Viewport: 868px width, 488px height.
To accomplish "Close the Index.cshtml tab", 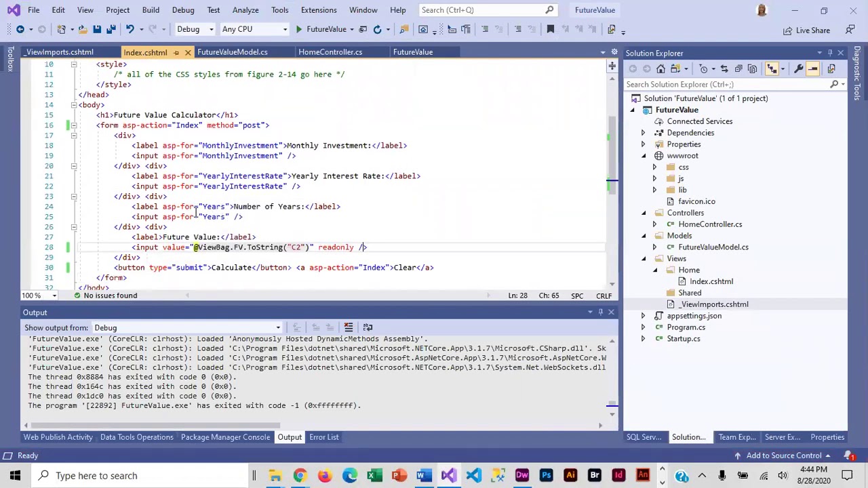I will (188, 52).
